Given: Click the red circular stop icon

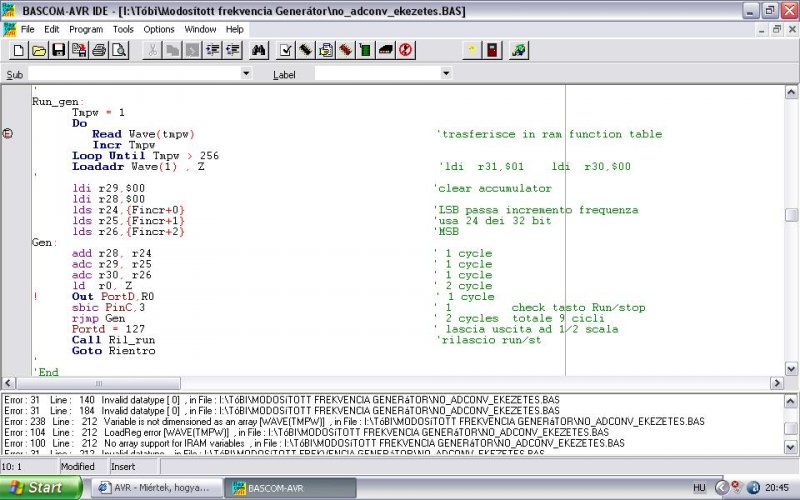Looking at the screenshot, I should click(406, 50).
